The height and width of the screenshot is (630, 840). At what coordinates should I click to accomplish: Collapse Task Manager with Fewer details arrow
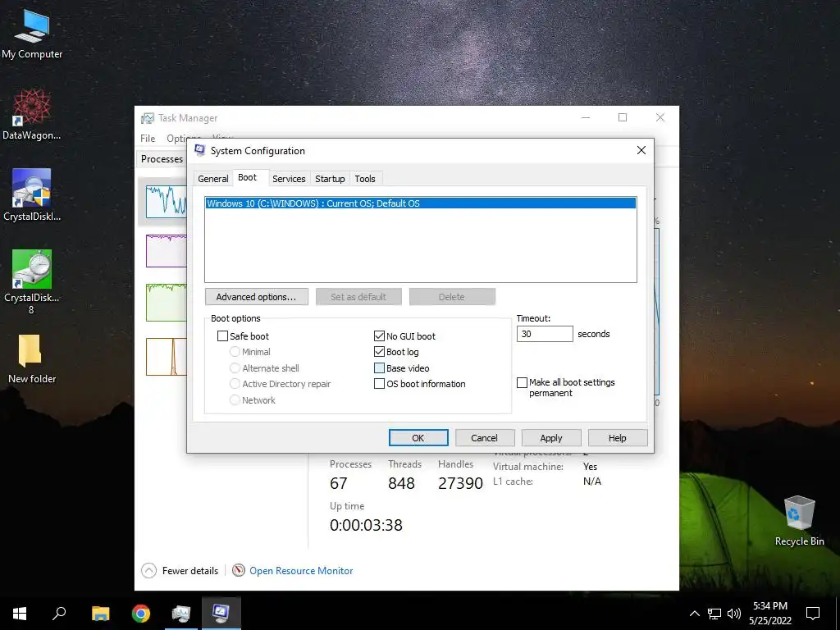pos(149,571)
